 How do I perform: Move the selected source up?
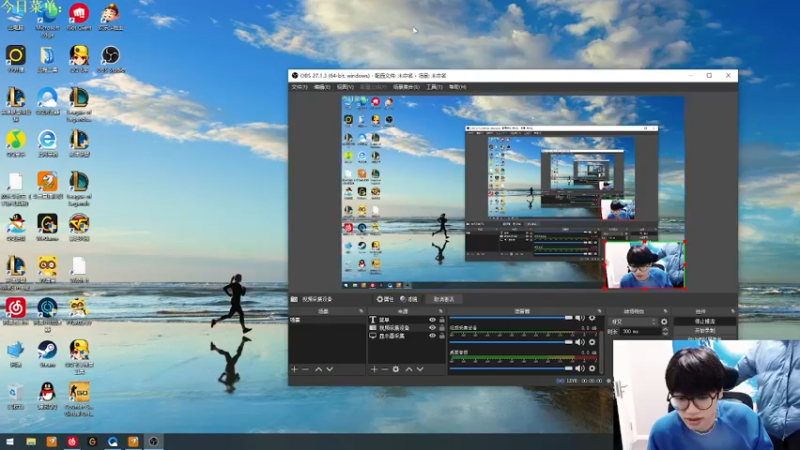point(409,369)
